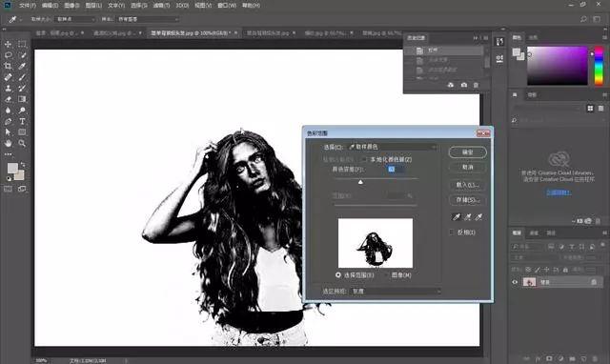Click the Fuzziness slider handle
The image size is (610, 364).
pyautogui.click(x=360, y=182)
